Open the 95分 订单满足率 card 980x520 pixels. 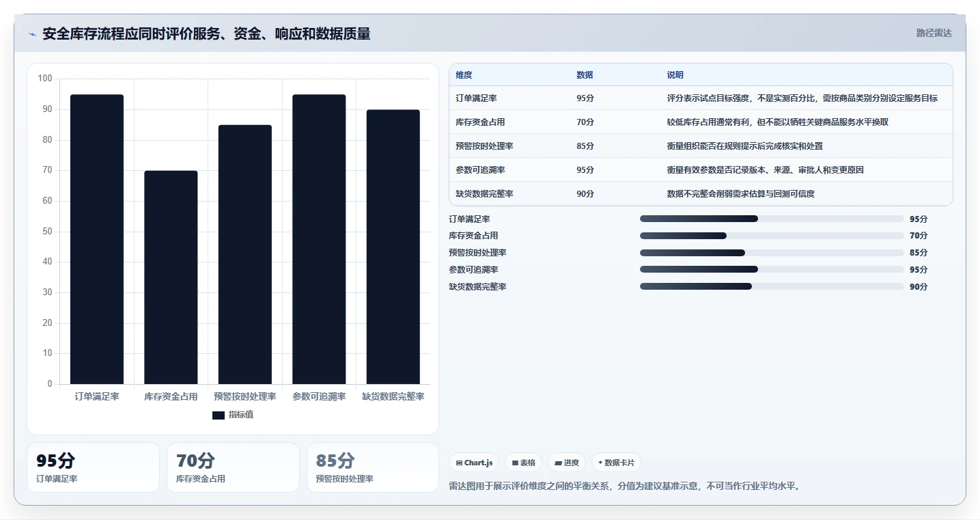[93, 467]
